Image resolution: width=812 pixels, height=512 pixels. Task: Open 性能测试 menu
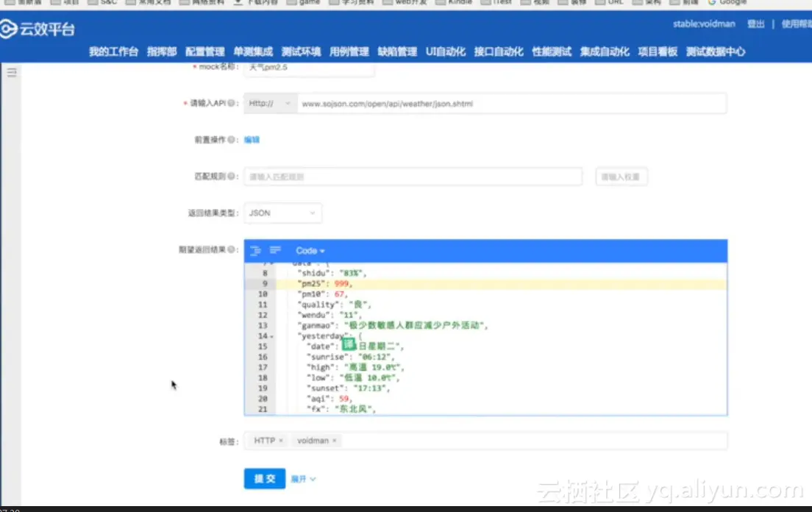[x=552, y=51]
